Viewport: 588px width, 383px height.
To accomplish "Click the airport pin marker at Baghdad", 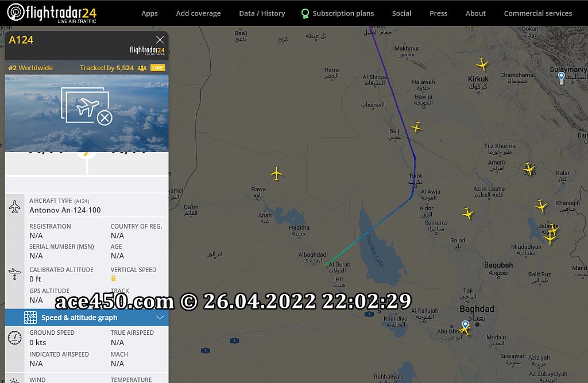I will 465,324.
